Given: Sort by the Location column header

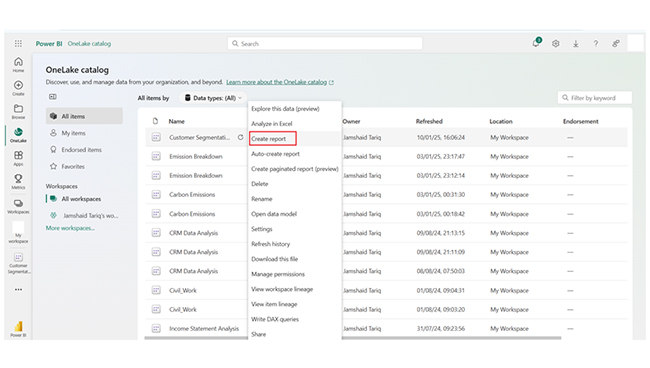Looking at the screenshot, I should 501,121.
